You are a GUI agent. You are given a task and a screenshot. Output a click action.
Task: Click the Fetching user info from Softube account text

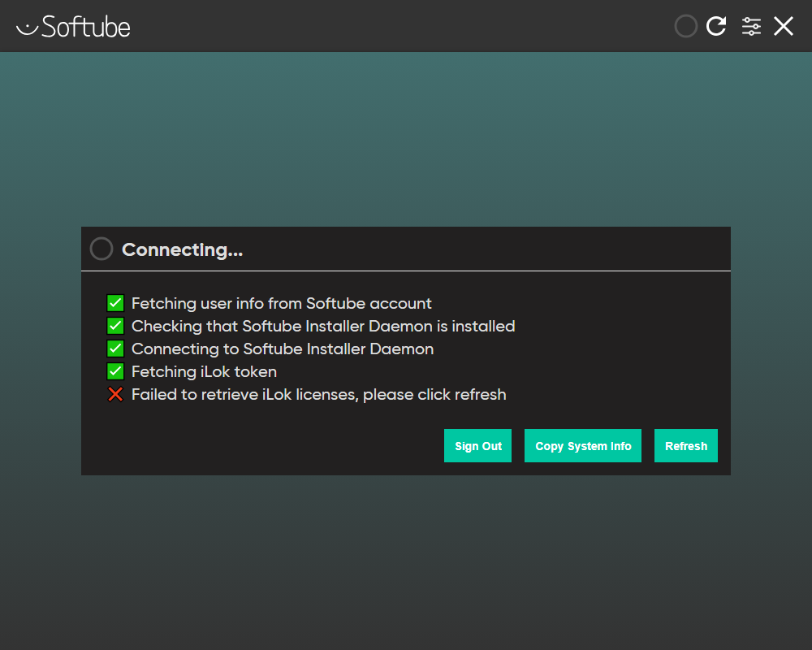point(282,304)
